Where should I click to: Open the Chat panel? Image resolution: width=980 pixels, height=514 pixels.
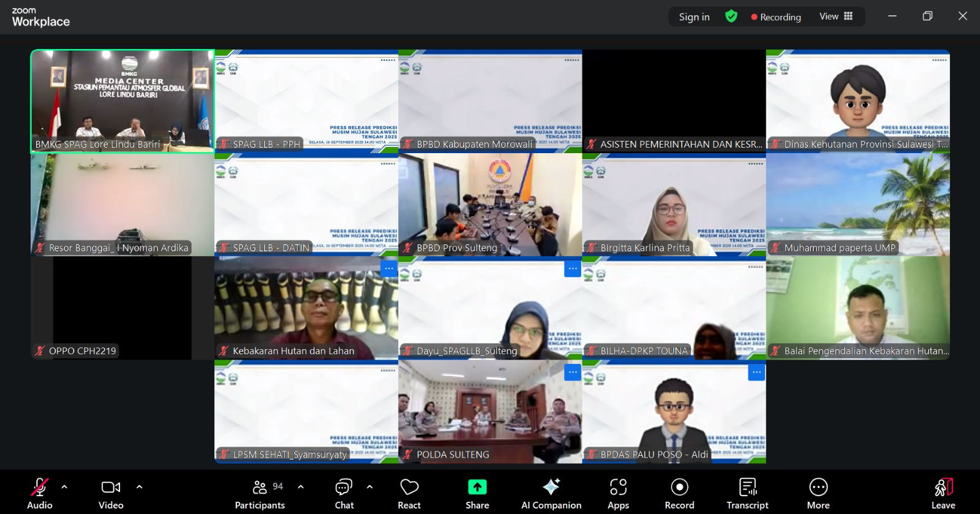pos(344,493)
